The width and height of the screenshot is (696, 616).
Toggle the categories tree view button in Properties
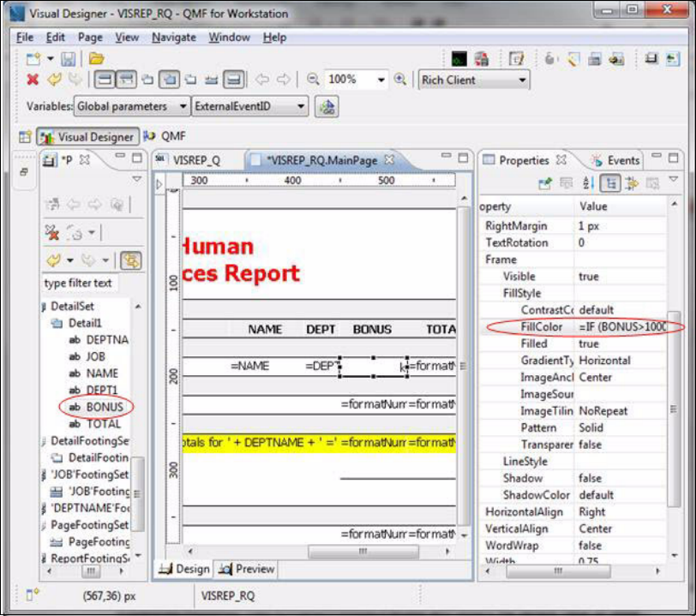click(610, 182)
